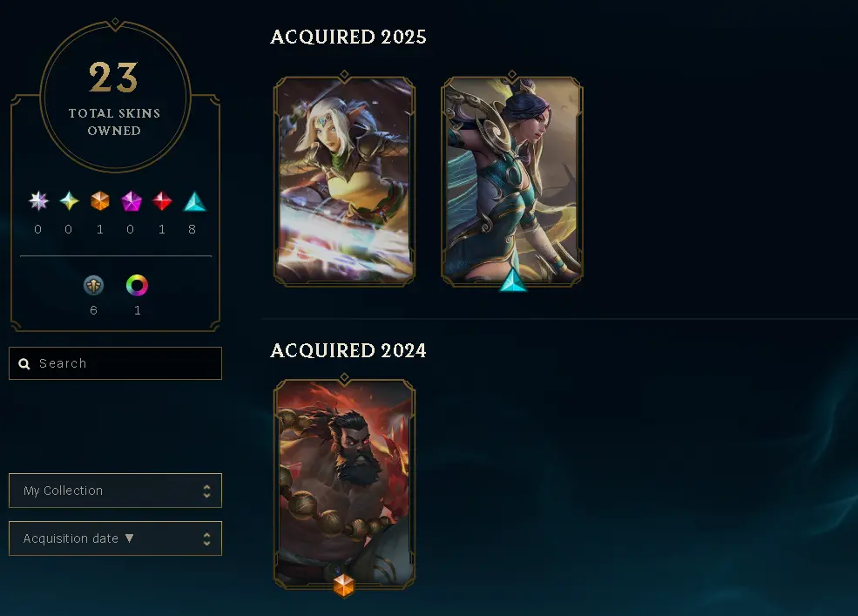858x616 pixels.
Task: Click the white Transcendent rarity gem icon
Action: pos(38,201)
